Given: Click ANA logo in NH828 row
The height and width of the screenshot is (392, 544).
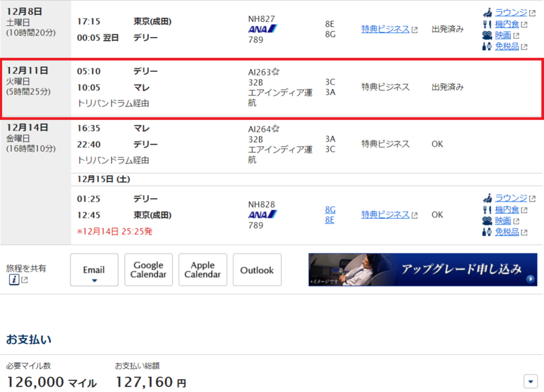Looking at the screenshot, I should [262, 215].
